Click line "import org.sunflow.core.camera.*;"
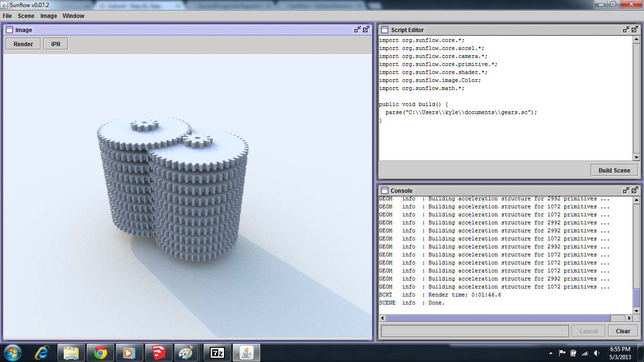Viewport: 644px width, 362px height. [433, 56]
